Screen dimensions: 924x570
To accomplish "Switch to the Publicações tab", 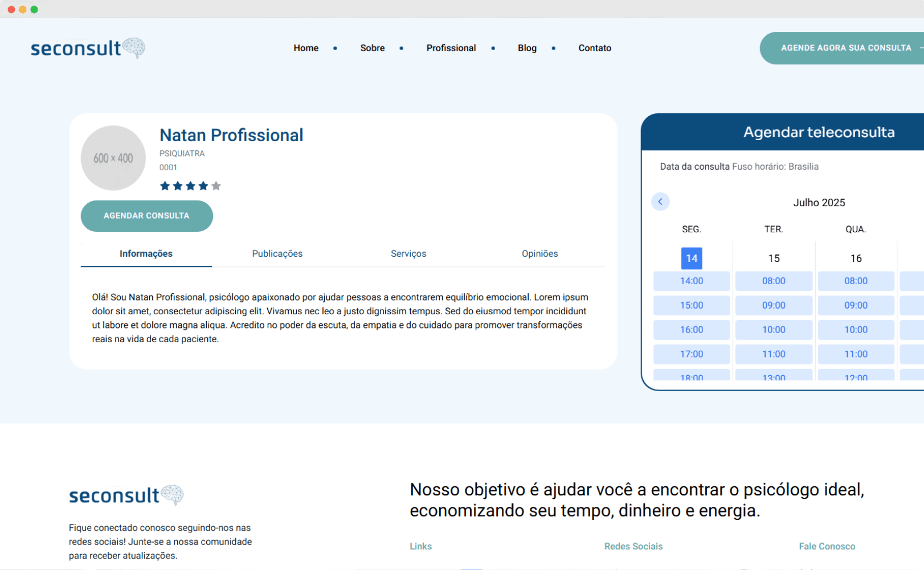I will pyautogui.click(x=277, y=254).
